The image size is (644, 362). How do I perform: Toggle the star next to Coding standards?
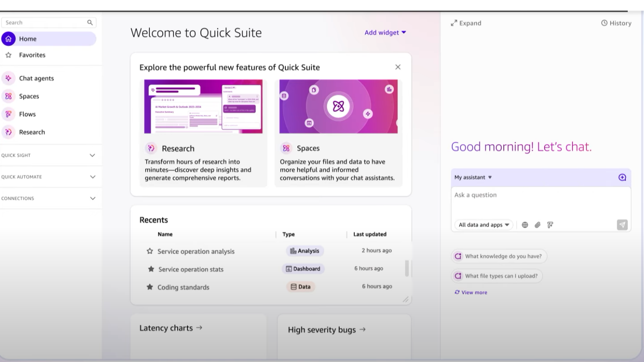pos(150,287)
